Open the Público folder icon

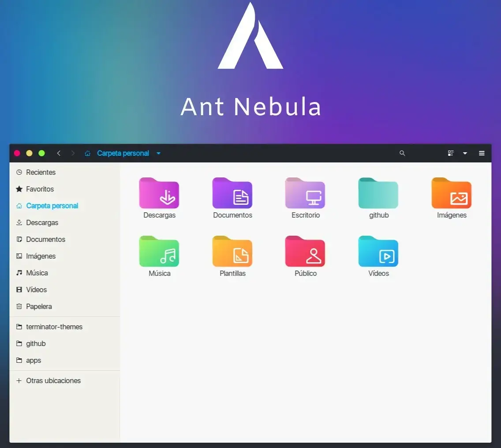305,252
